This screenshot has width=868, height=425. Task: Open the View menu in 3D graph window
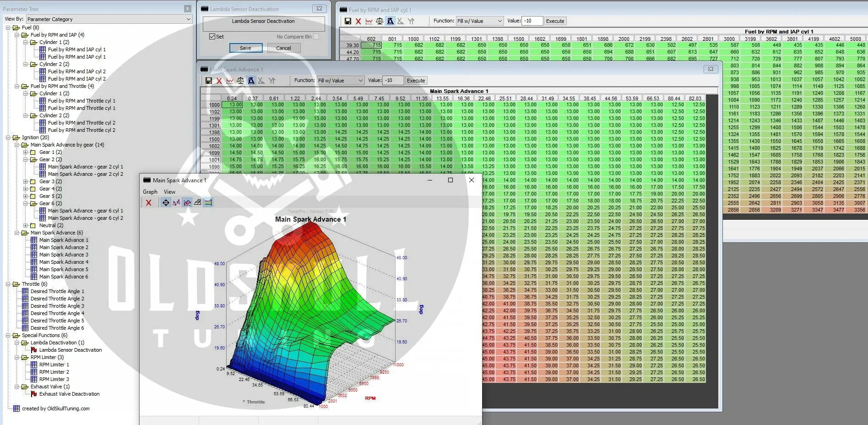(x=169, y=192)
